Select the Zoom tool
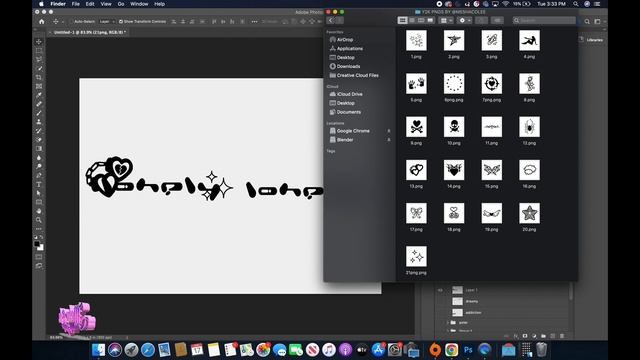Screen dimensions: 640x360 39,220
